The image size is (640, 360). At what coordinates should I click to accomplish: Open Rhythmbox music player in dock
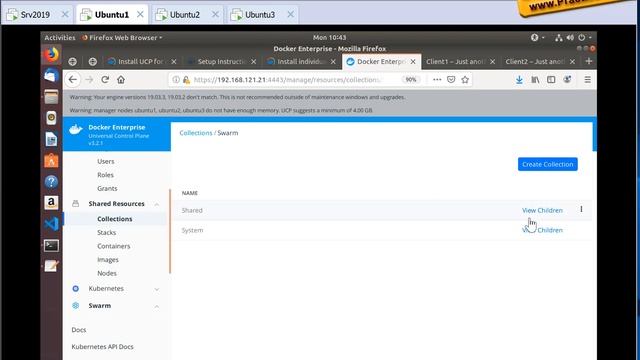[51, 118]
